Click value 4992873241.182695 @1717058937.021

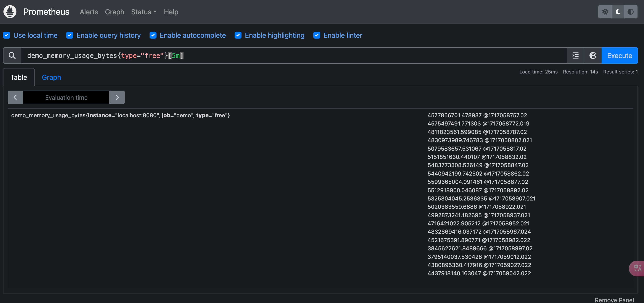click(x=478, y=215)
